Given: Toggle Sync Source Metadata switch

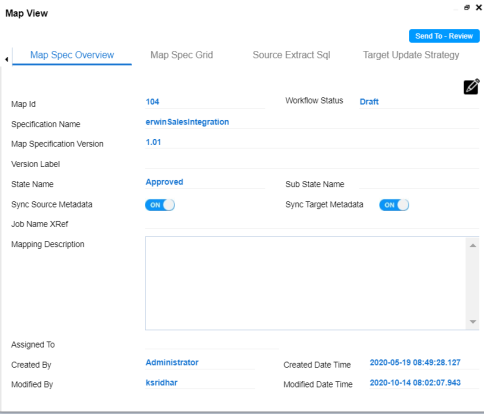Looking at the screenshot, I should (160, 205).
